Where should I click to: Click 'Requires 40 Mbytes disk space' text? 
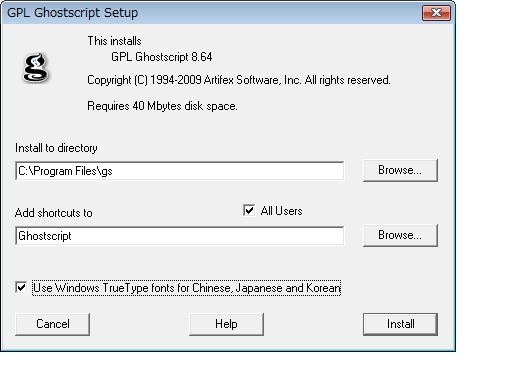[x=162, y=106]
